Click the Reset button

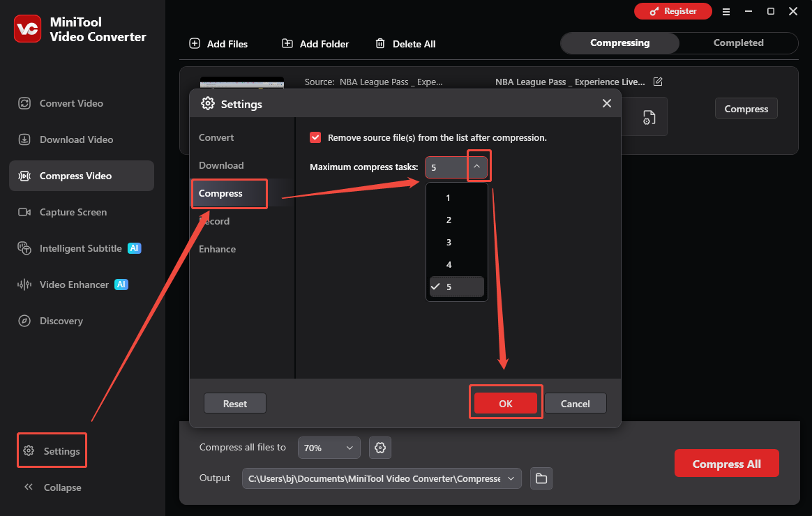click(235, 403)
